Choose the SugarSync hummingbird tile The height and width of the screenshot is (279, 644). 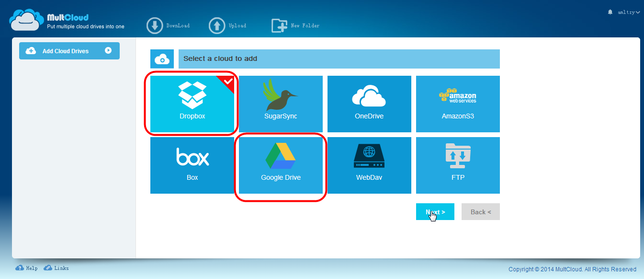281,104
